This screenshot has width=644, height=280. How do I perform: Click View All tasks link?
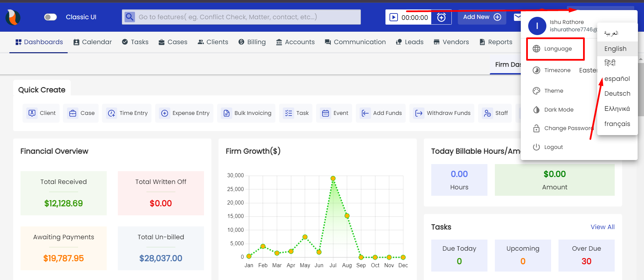pyautogui.click(x=602, y=227)
